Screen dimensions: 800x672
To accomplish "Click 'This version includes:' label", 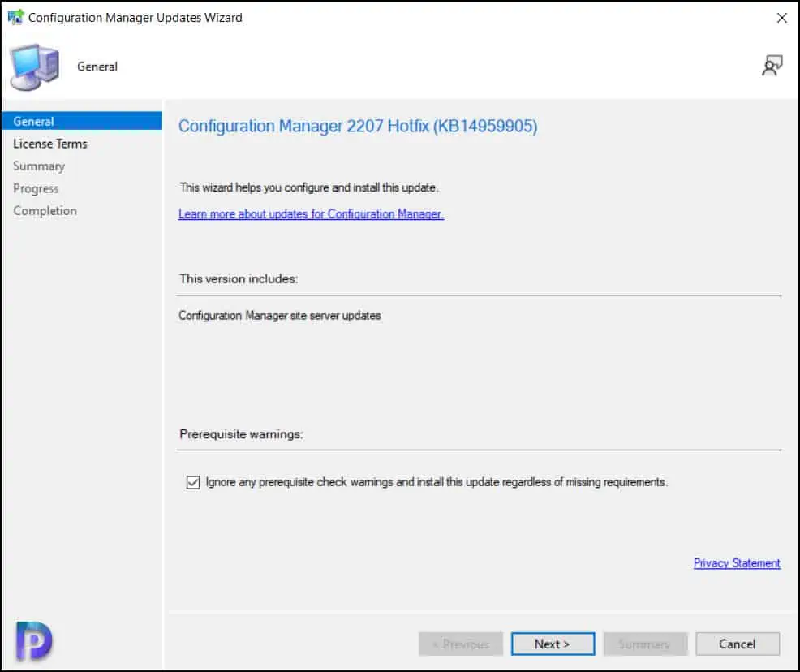I will pyautogui.click(x=239, y=278).
